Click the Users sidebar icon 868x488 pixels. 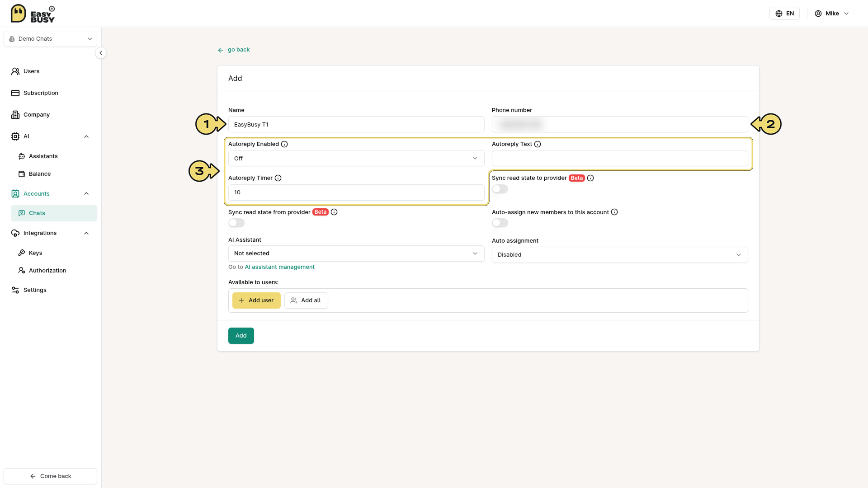[x=15, y=71]
